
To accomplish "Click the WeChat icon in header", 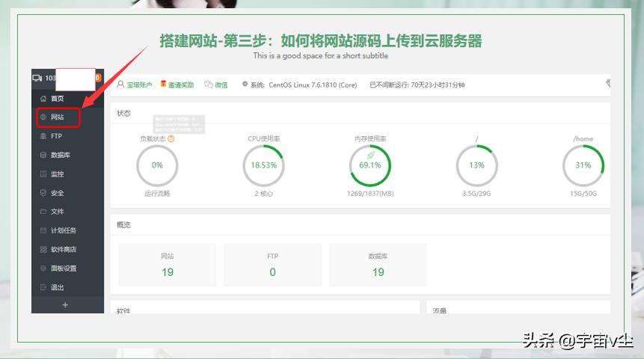I will point(209,85).
